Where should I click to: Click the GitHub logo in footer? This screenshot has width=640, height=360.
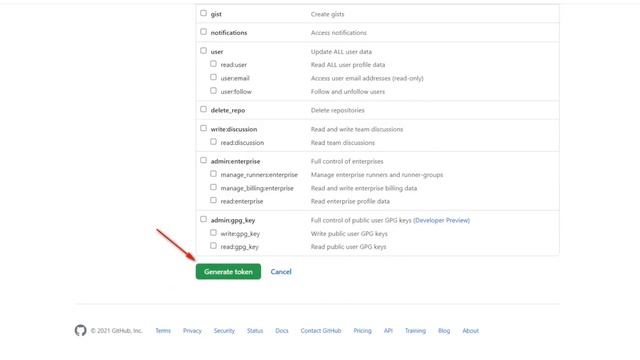tap(80, 330)
